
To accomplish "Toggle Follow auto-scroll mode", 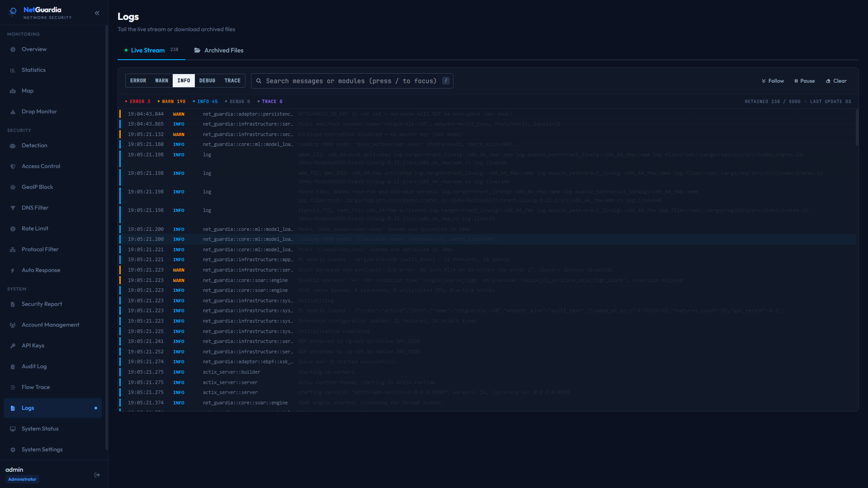I will [773, 81].
